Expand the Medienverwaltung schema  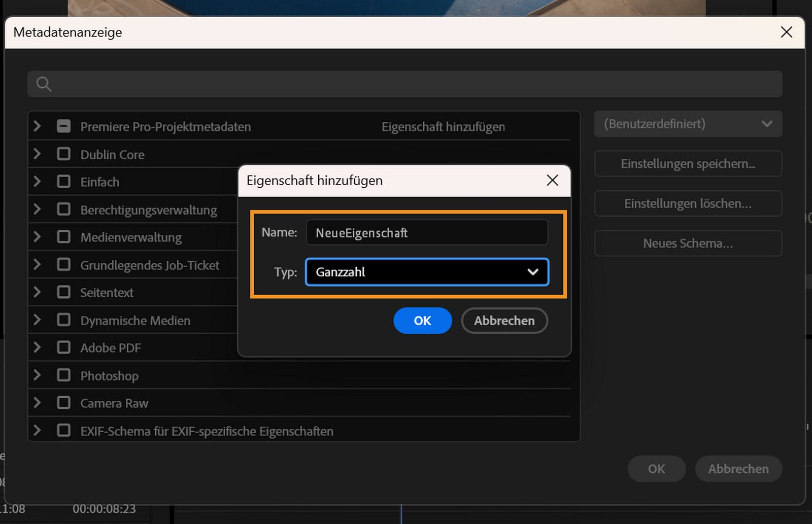tap(37, 236)
